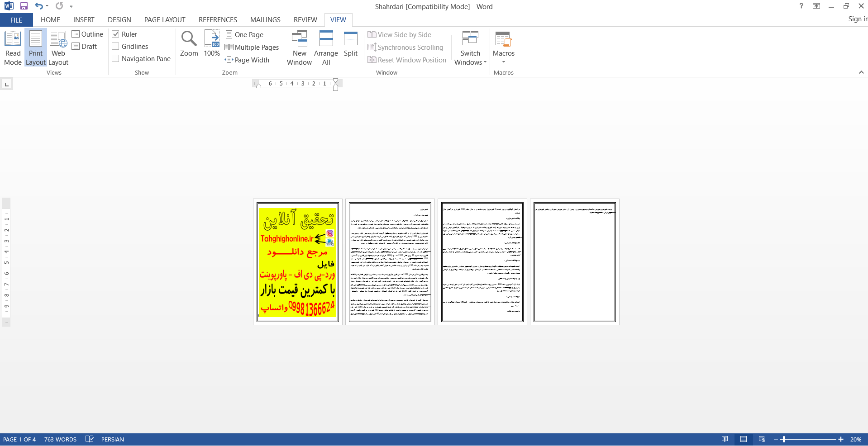
Task: Open the Macros dropdown arrow
Action: 503,62
